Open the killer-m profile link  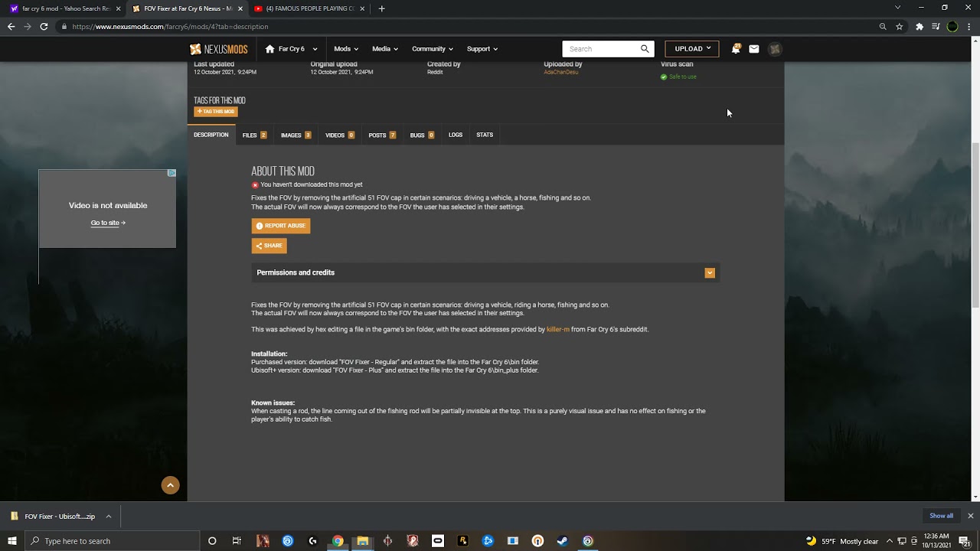pos(558,329)
